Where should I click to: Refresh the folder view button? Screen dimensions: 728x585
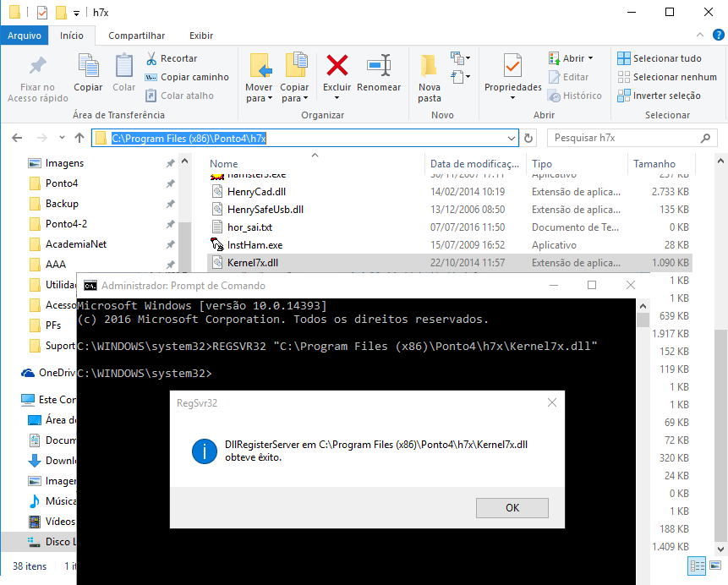pyautogui.click(x=529, y=138)
